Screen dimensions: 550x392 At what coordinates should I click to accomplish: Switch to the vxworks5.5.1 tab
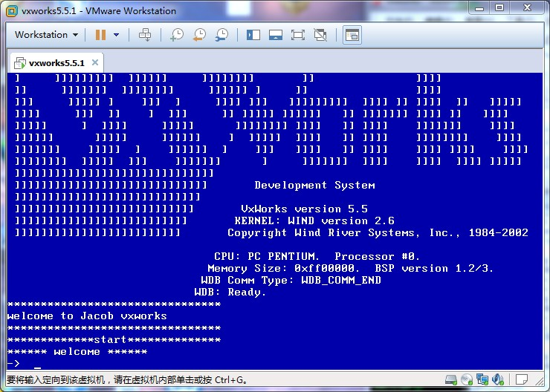pos(56,63)
